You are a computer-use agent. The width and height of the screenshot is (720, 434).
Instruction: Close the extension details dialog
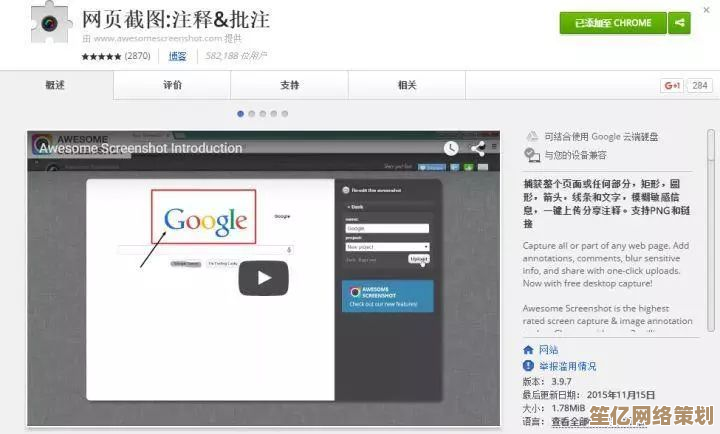point(706,9)
